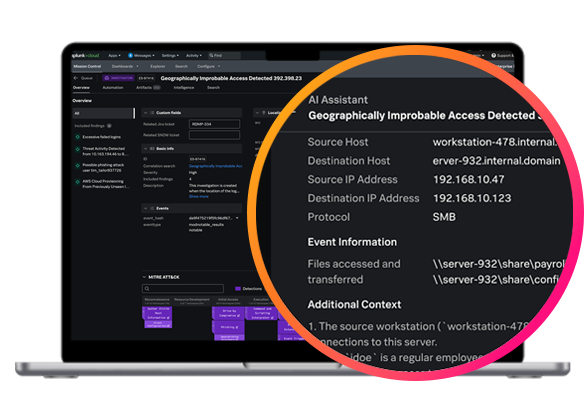Click the Possible phishing attack finding icon
Screen dimensions: 587x412
pyautogui.click(x=77, y=165)
